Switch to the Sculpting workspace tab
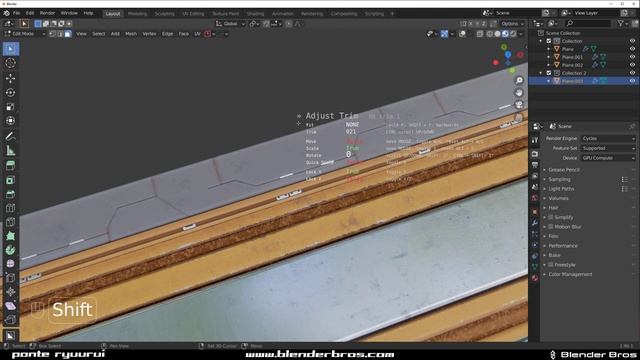This screenshot has height=360, width=640. [x=164, y=13]
